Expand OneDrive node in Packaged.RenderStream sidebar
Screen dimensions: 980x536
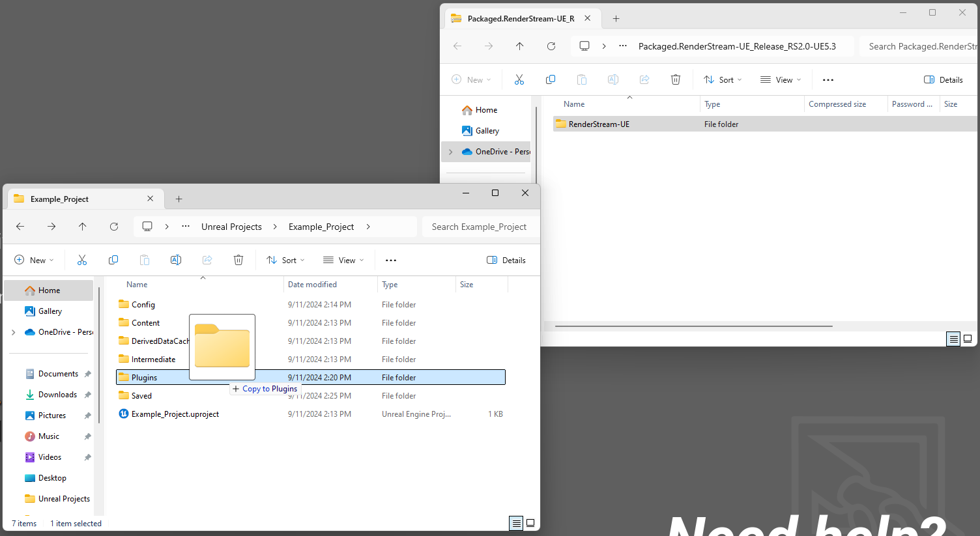tap(450, 152)
